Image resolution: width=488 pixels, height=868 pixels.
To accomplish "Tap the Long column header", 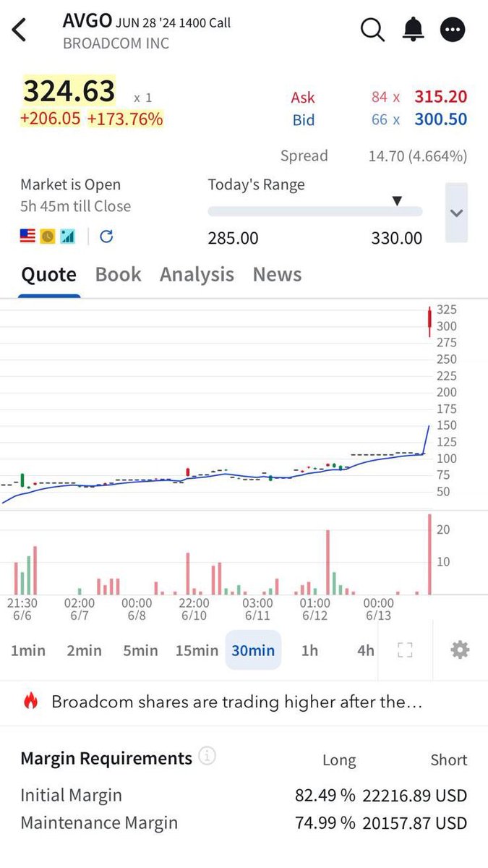I will click(x=339, y=760).
